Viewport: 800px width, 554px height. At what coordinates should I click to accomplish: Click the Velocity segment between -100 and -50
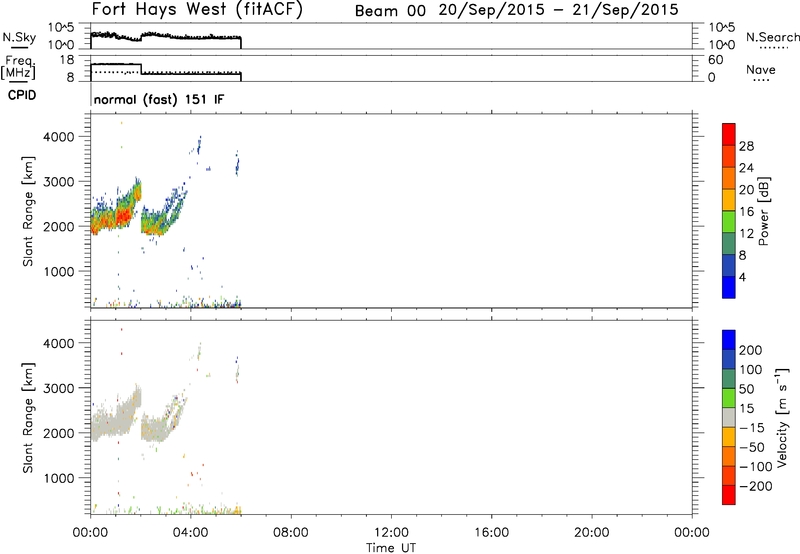click(x=729, y=456)
